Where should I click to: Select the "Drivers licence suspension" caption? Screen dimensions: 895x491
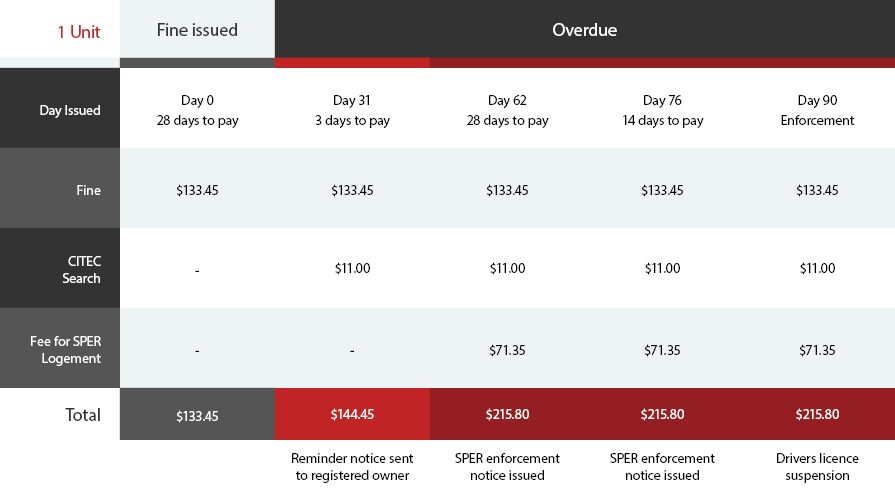pyautogui.click(x=817, y=467)
